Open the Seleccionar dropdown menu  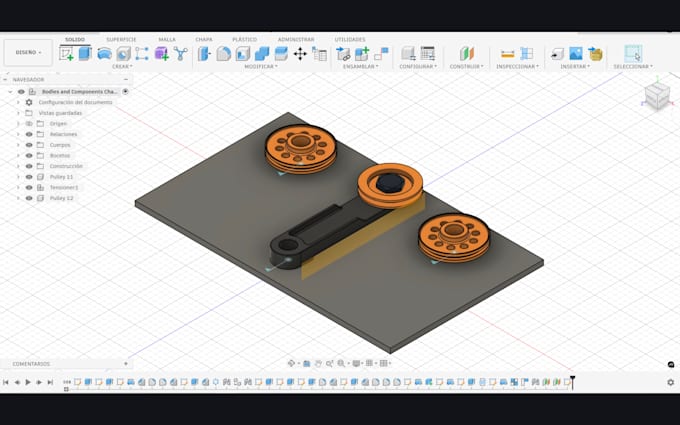[x=633, y=66]
